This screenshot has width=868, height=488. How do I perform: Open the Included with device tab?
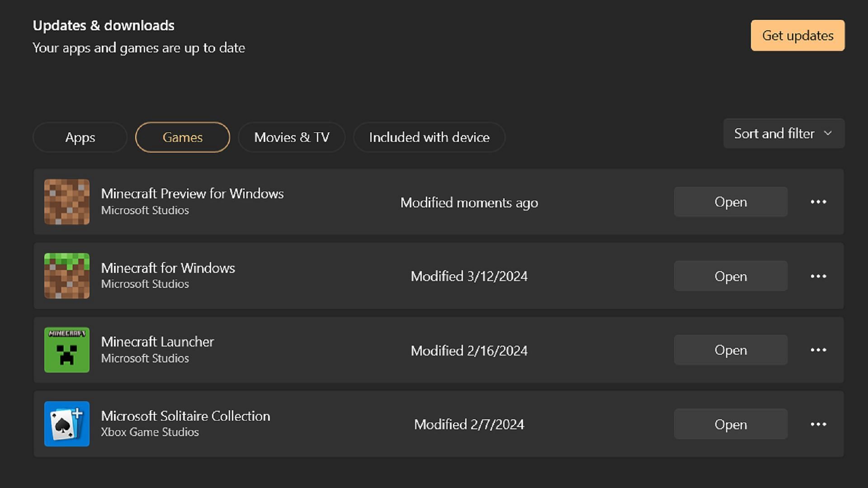(x=429, y=137)
